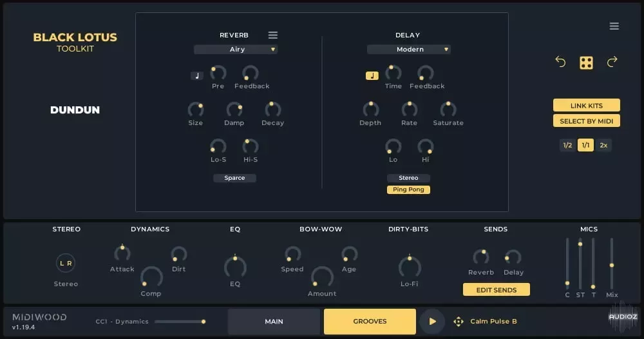
Task: Click the redo arrow icon
Action: pos(612,63)
